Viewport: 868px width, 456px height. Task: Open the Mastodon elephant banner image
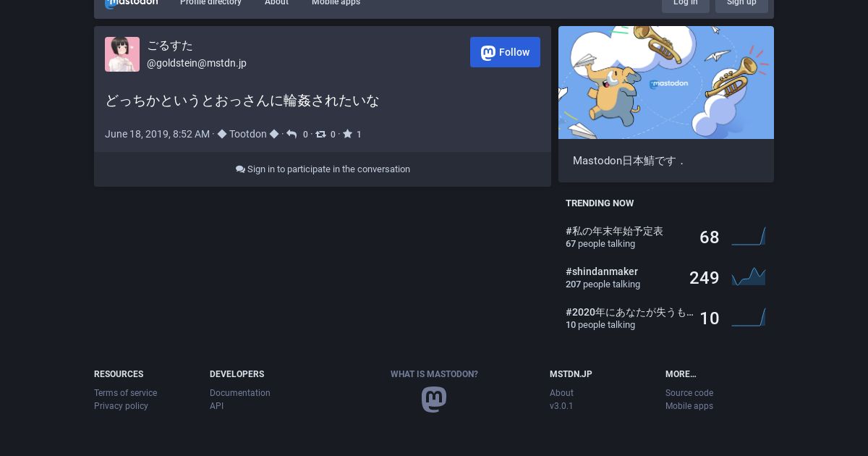click(666, 83)
